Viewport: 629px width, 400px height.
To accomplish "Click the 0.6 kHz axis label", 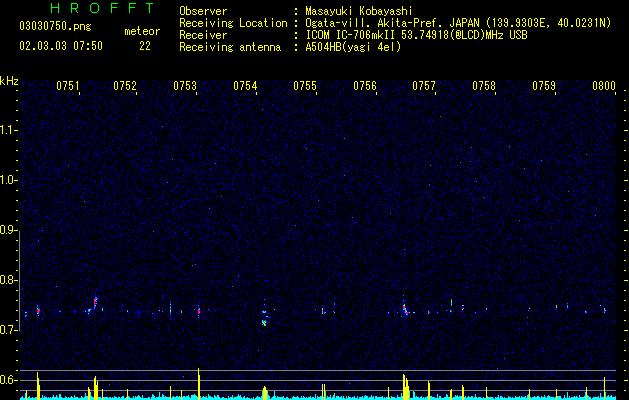I will pyautogui.click(x=9, y=380).
